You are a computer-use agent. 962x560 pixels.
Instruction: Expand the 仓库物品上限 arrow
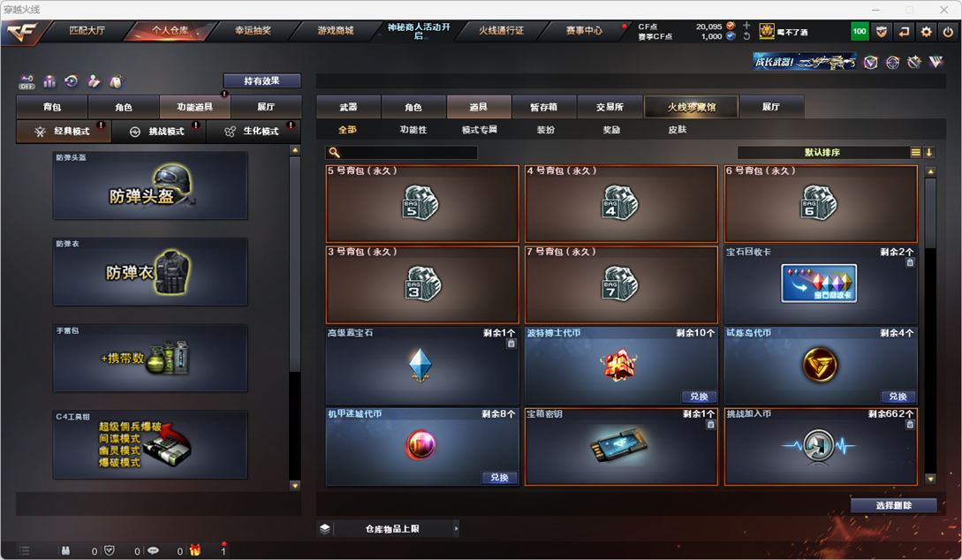[x=456, y=528]
